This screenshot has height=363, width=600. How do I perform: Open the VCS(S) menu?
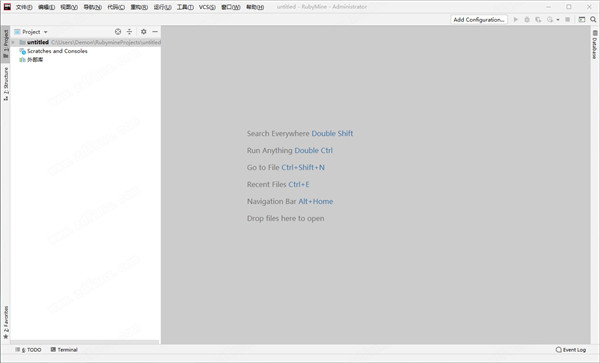click(x=207, y=7)
